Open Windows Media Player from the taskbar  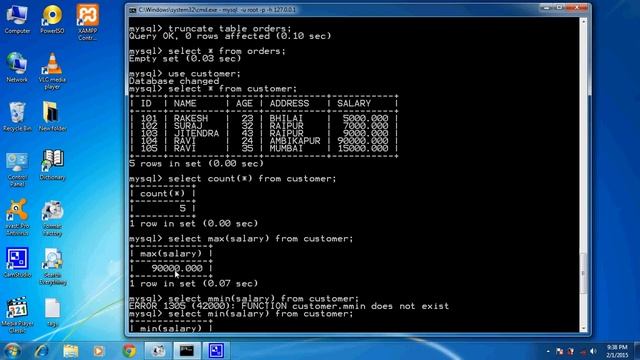[98, 351]
